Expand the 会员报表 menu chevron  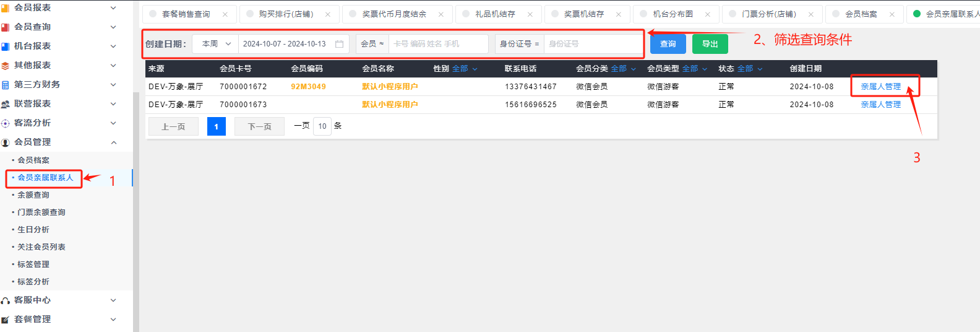(113, 8)
